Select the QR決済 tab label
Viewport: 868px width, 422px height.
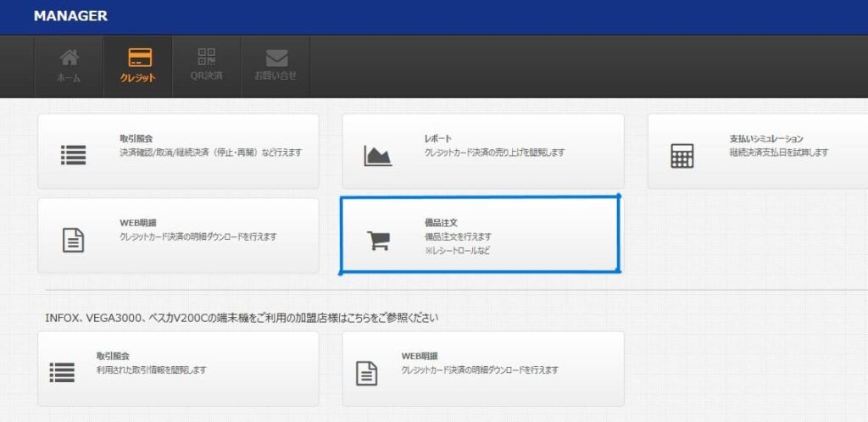[207, 76]
